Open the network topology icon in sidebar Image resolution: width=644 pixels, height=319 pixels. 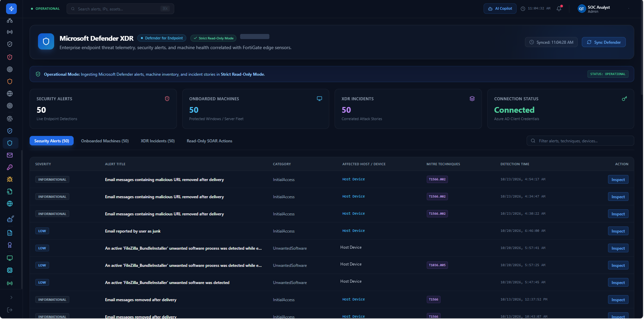[10, 21]
